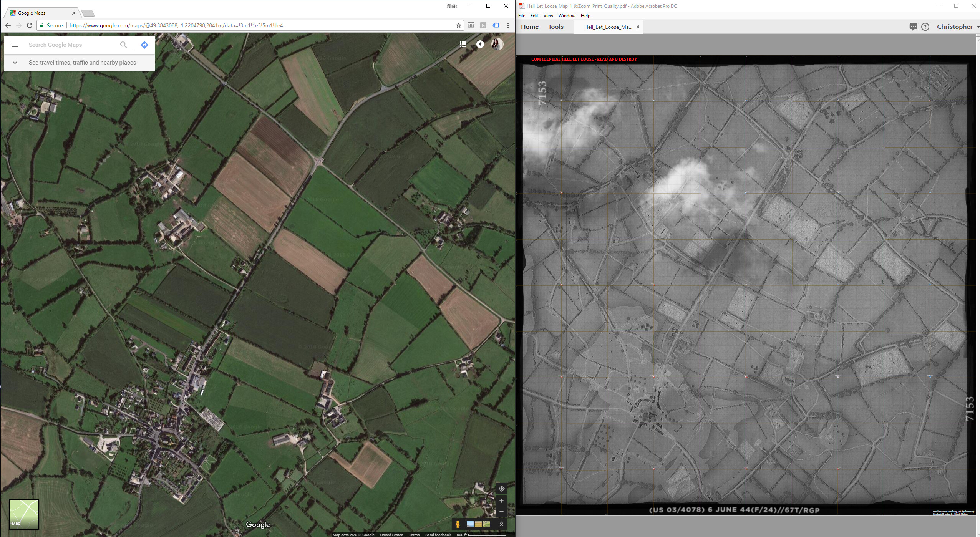Switch to the Tools tab
Image resolution: width=980 pixels, height=537 pixels.
click(x=555, y=27)
